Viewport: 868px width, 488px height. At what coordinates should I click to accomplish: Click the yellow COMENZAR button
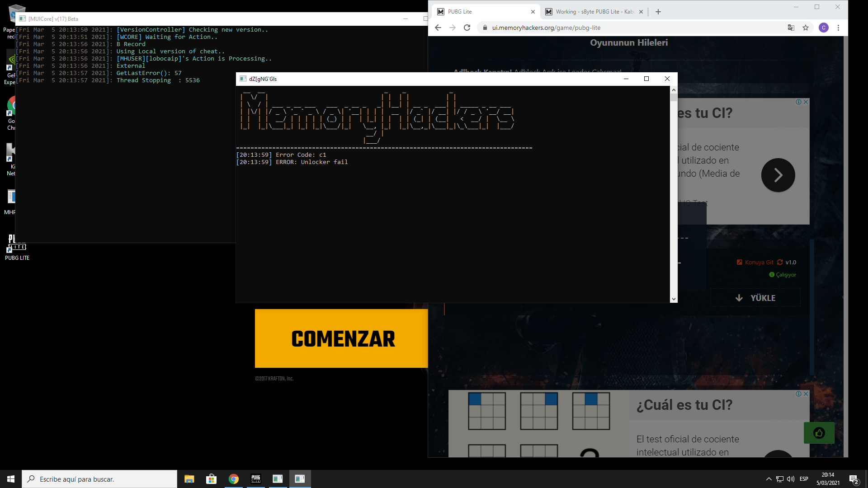click(341, 338)
